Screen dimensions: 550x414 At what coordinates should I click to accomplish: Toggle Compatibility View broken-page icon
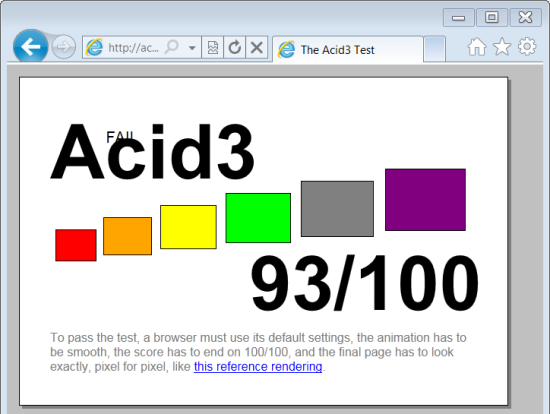pos(213,47)
